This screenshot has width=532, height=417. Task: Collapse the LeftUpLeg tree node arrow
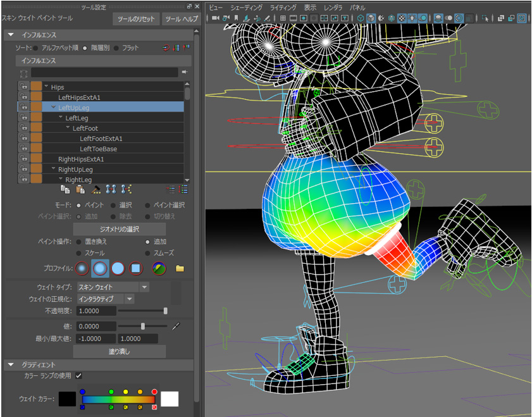tap(53, 107)
